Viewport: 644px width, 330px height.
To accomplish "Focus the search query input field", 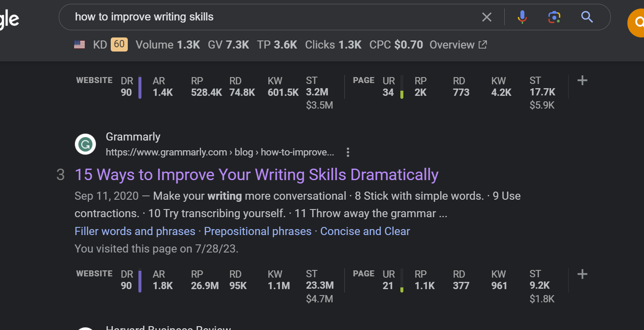I will 273,17.
